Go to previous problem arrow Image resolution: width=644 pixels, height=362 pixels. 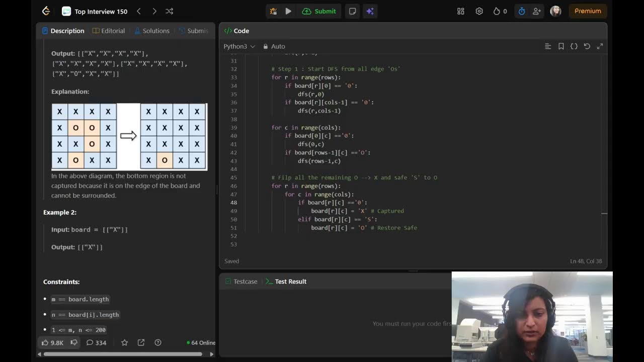[x=139, y=11]
